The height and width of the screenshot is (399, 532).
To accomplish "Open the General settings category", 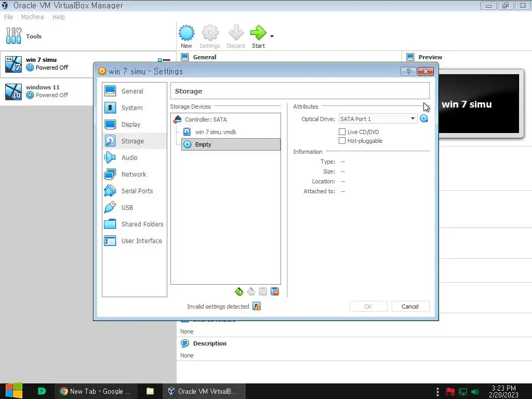I will pyautogui.click(x=135, y=91).
